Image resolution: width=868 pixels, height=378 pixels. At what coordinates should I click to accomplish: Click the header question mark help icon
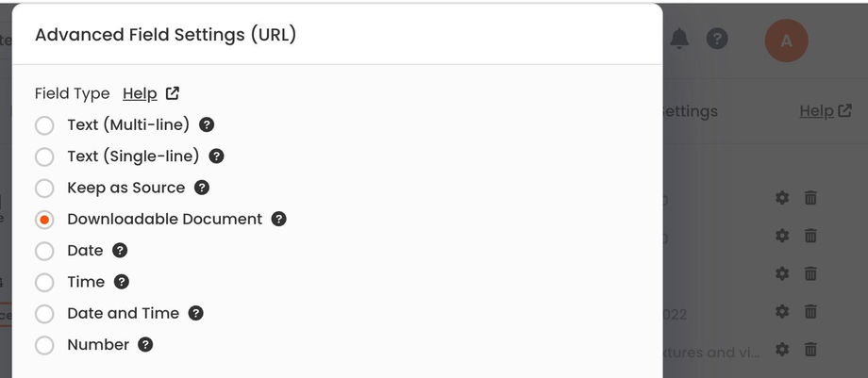(x=717, y=39)
